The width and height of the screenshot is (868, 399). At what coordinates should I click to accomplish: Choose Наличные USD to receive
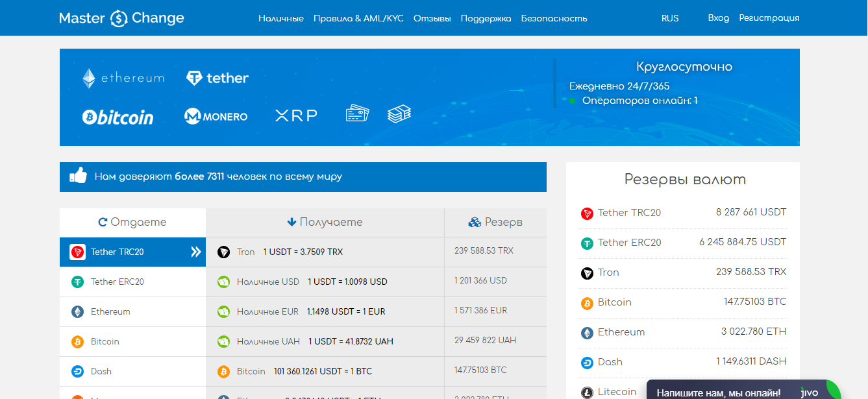click(x=325, y=282)
